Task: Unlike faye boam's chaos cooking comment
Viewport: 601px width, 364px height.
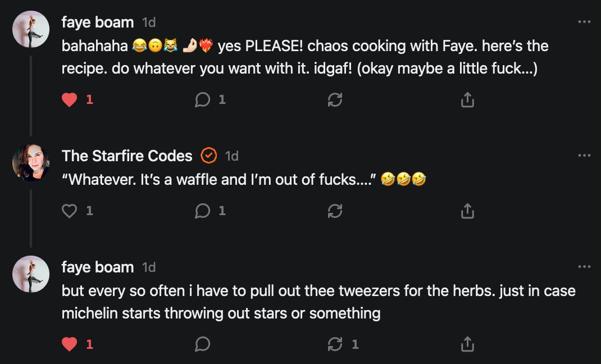Action: pyautogui.click(x=69, y=100)
